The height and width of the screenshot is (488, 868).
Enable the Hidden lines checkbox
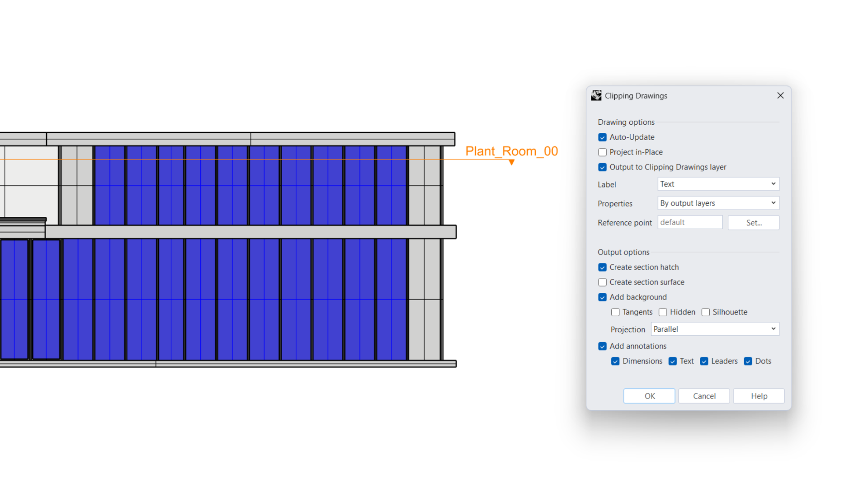pos(663,312)
